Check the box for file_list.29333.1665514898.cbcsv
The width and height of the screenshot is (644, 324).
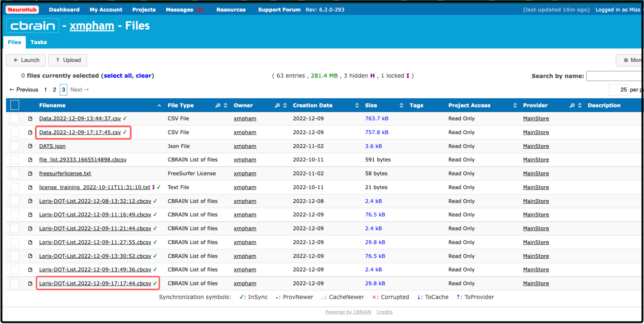click(x=15, y=160)
